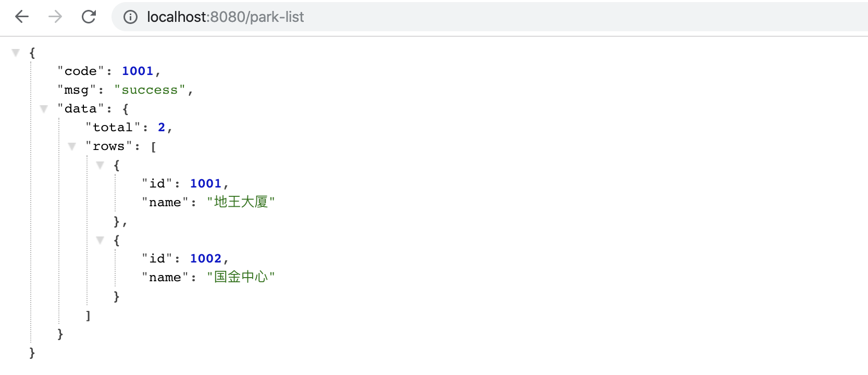Click the code value 1001
The width and height of the screenshot is (868, 375).
138,71
